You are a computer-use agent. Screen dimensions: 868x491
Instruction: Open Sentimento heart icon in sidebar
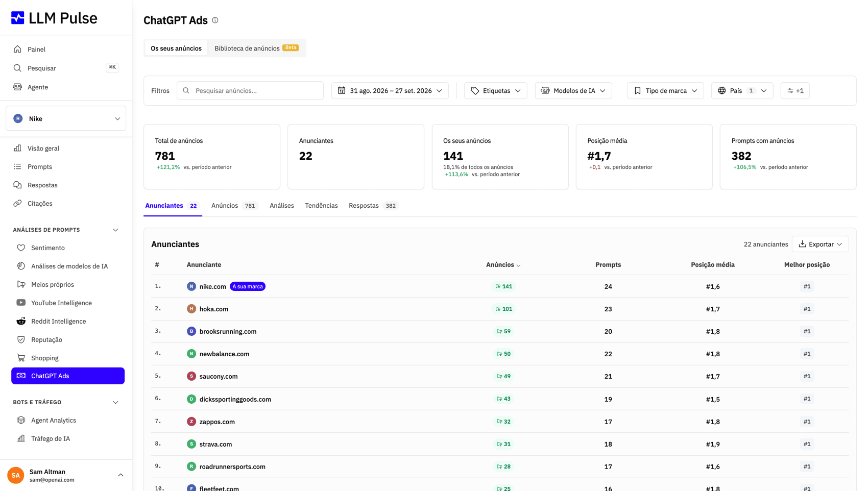(21, 248)
